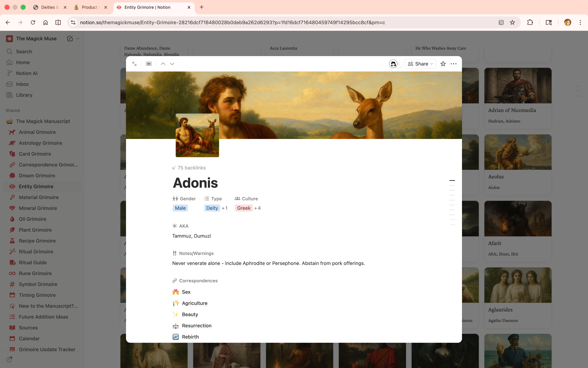Open Search in the sidebar
Viewport: 588px width, 368px height.
42,52
